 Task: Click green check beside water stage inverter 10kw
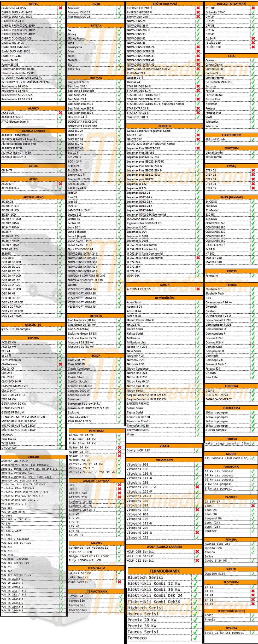[253, 443]
